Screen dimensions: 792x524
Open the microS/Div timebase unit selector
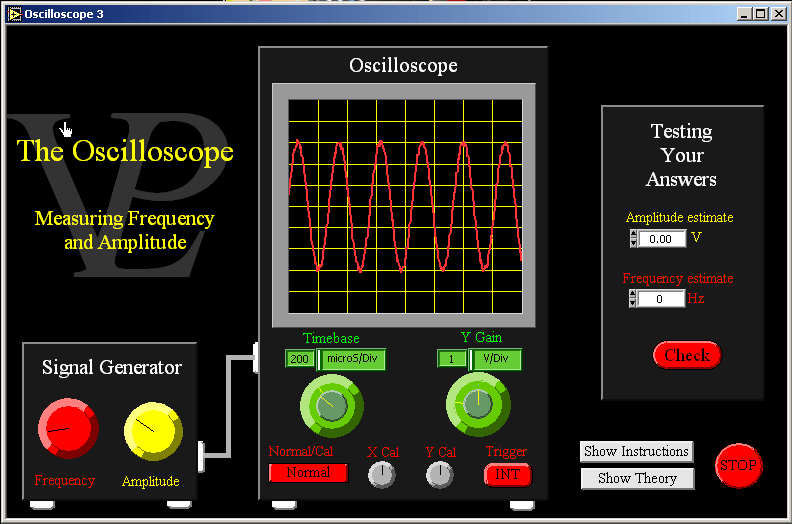pos(353,360)
